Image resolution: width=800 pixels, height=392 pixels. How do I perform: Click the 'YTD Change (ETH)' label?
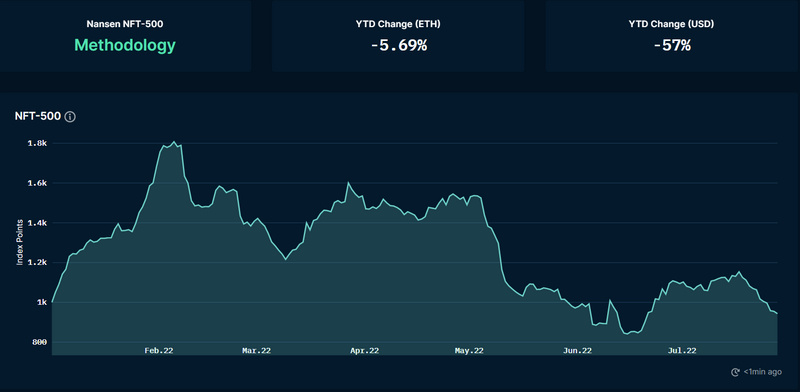(x=398, y=24)
